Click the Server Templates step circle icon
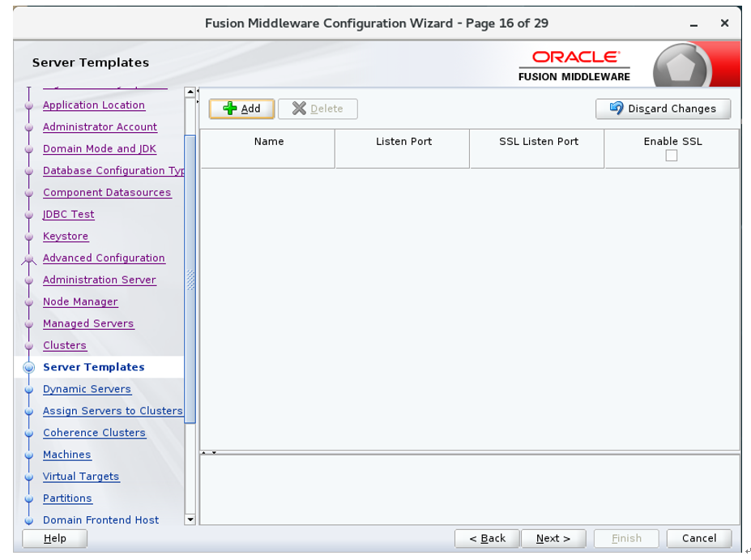Image resolution: width=751 pixels, height=560 pixels. click(x=28, y=367)
